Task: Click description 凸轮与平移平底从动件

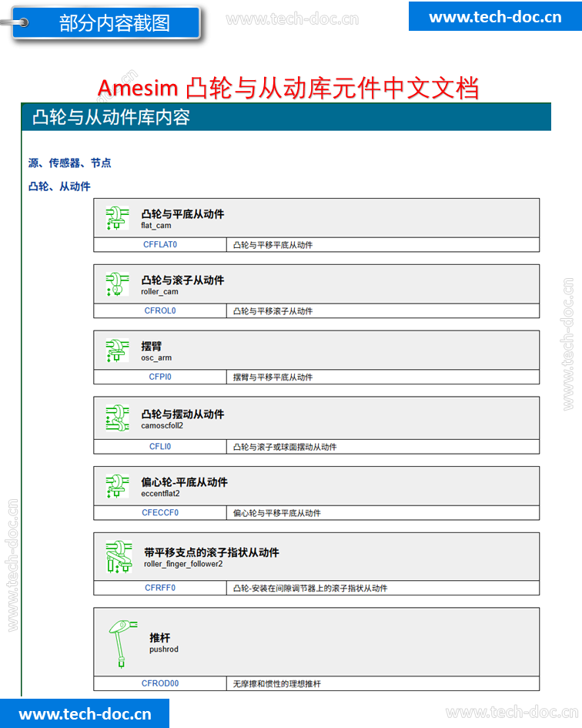Action: pos(273,245)
